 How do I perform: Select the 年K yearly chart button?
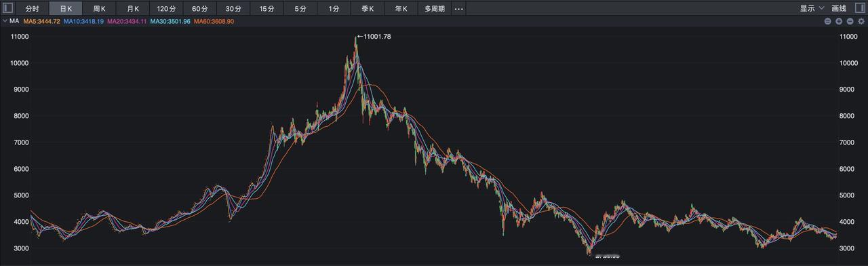point(401,9)
